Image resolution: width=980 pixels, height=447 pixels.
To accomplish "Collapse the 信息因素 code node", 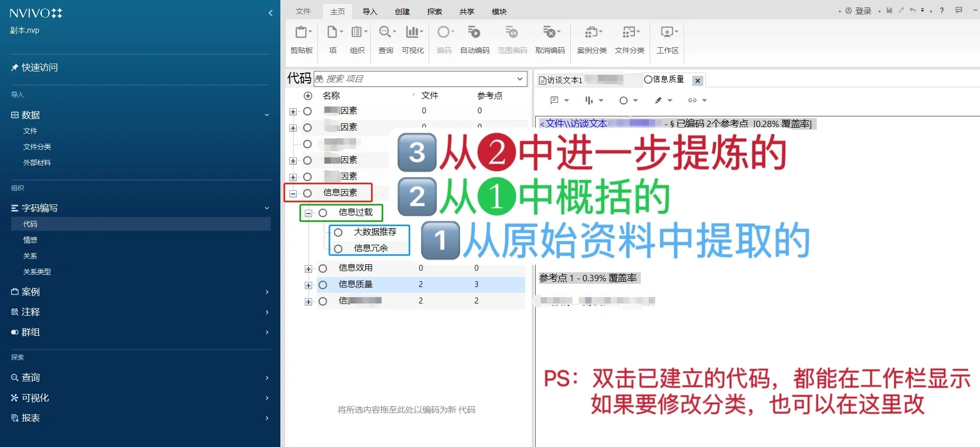I will 293,194.
